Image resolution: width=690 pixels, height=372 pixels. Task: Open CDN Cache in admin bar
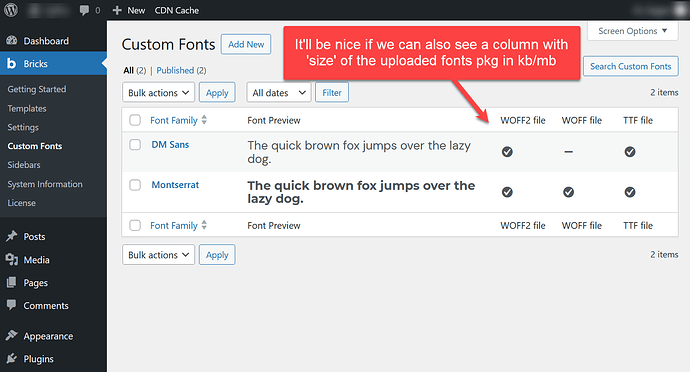point(176,10)
